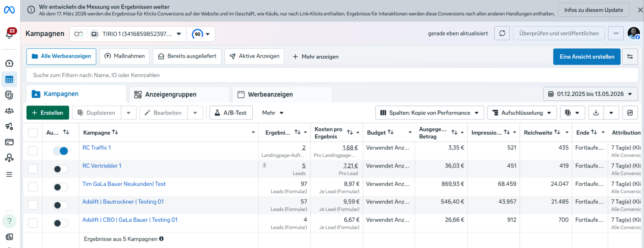Click download icon in RC Vertriebler 1 results

point(264,166)
